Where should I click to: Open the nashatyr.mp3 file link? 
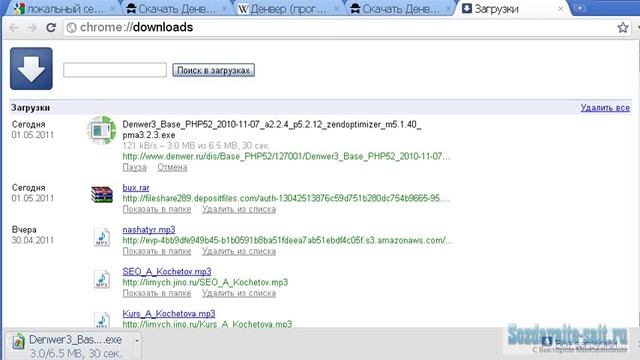[149, 230]
